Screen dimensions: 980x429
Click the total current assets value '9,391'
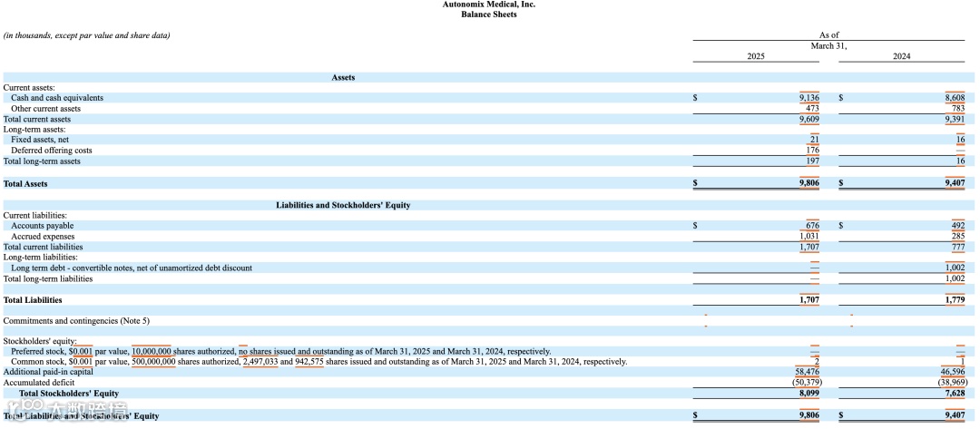[x=955, y=120]
